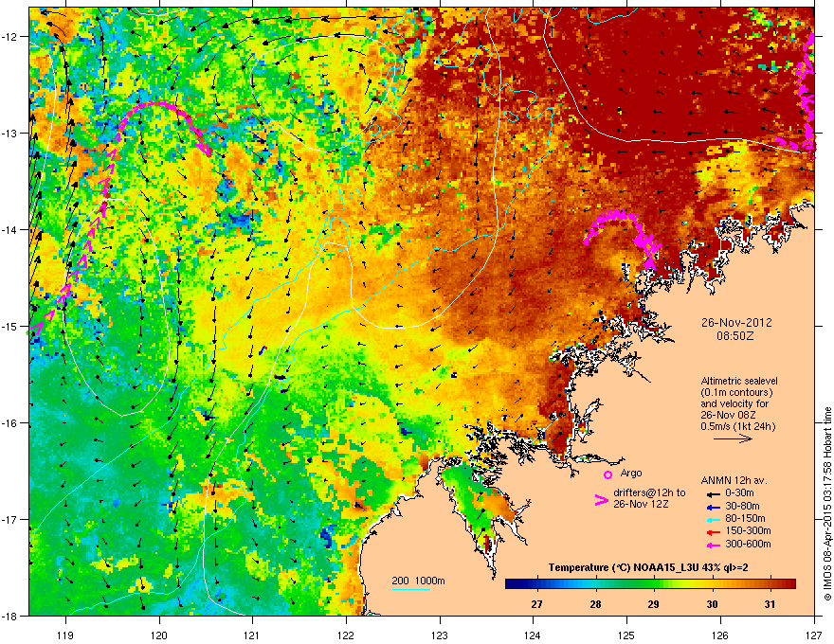This screenshot has height=644, width=834.
Task: Click the 'and velocity for' caption line
Action: [734, 403]
